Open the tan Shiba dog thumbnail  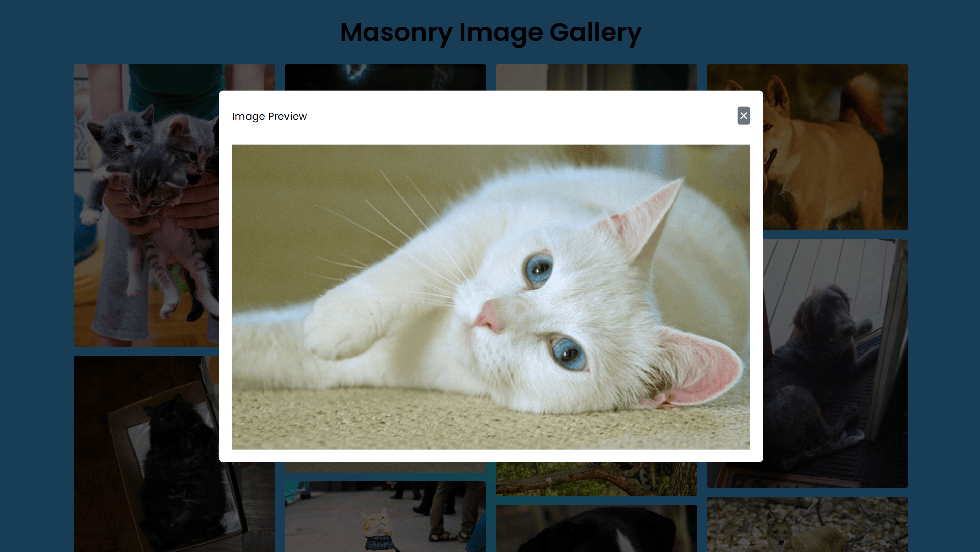pyautogui.click(x=835, y=147)
